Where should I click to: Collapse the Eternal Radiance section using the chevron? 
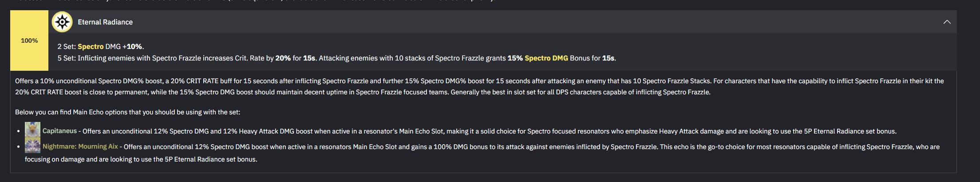[x=947, y=22]
